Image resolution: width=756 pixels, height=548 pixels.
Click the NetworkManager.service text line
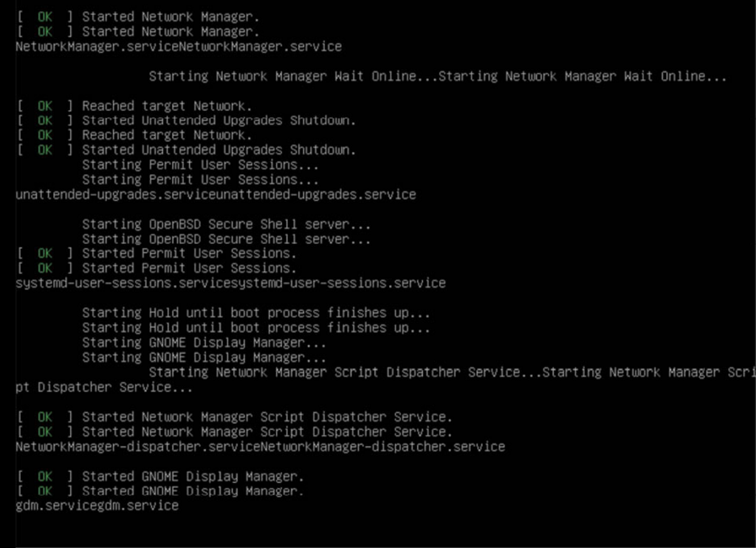tap(179, 47)
